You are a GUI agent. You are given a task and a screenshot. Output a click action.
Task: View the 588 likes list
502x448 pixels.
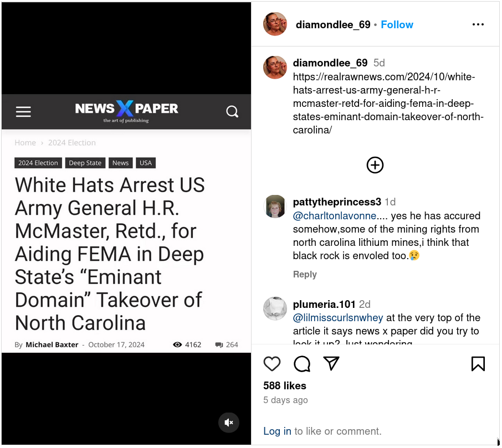tap(285, 385)
